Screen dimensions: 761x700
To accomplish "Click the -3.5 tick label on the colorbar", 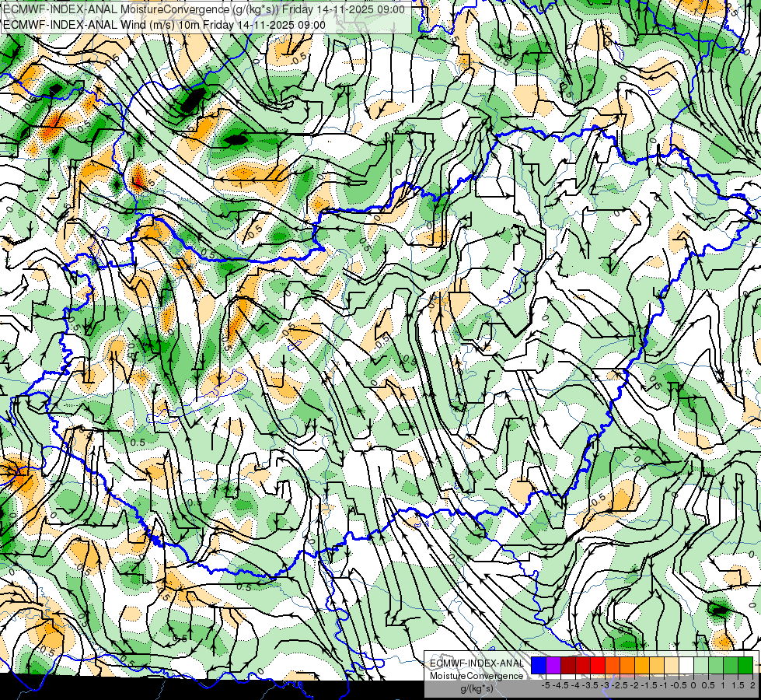I will (590, 685).
